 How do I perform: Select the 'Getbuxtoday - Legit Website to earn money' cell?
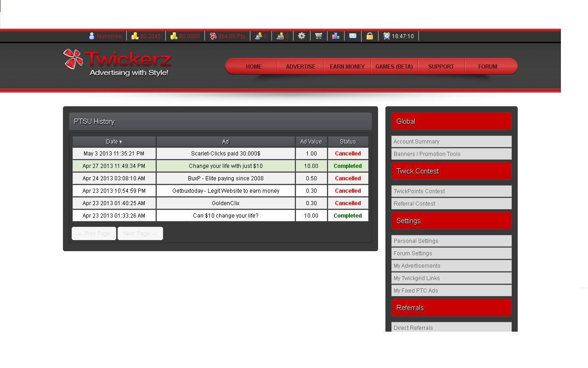[x=226, y=191]
